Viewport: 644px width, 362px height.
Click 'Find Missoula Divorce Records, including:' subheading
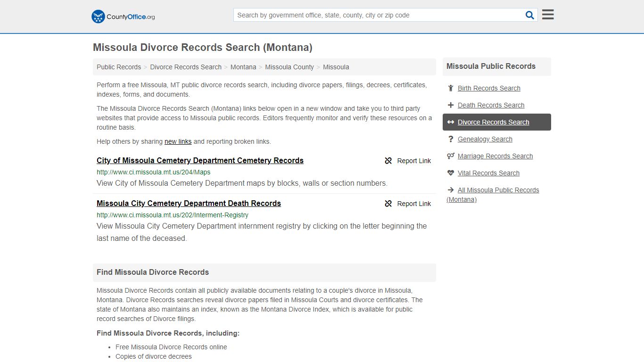168,333
